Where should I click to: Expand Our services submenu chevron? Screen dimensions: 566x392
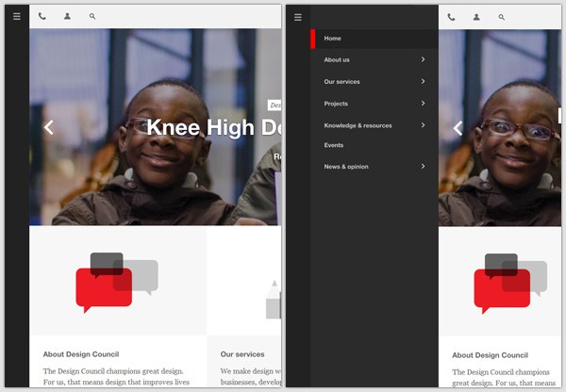tap(423, 81)
